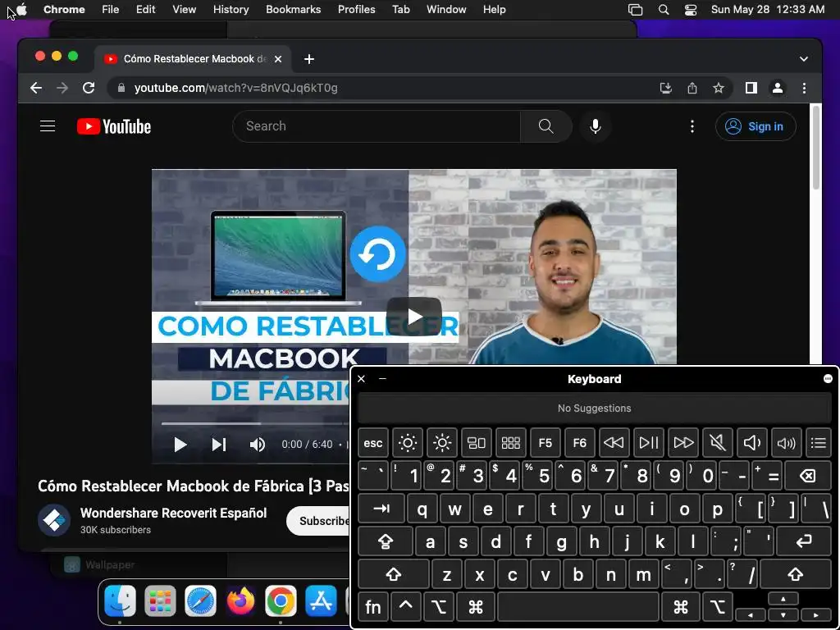Open the History menu
840x630 pixels.
[x=231, y=9]
